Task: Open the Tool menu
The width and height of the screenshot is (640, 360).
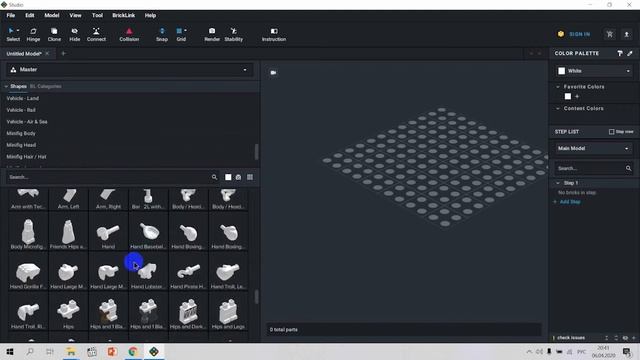Action: point(97,16)
